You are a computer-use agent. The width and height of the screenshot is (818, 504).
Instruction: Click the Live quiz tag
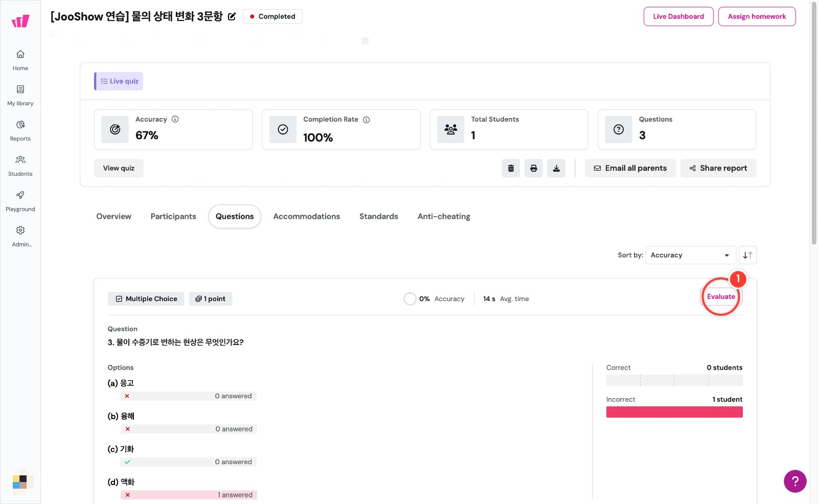119,81
